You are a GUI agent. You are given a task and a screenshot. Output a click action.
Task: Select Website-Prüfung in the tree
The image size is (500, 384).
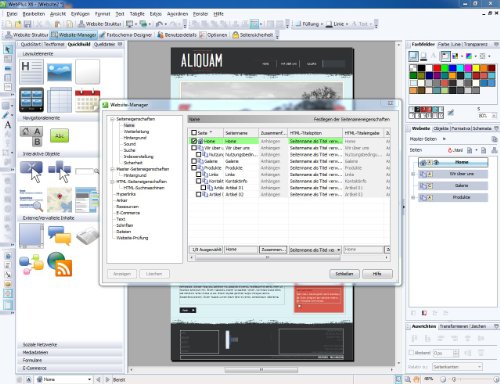132,238
